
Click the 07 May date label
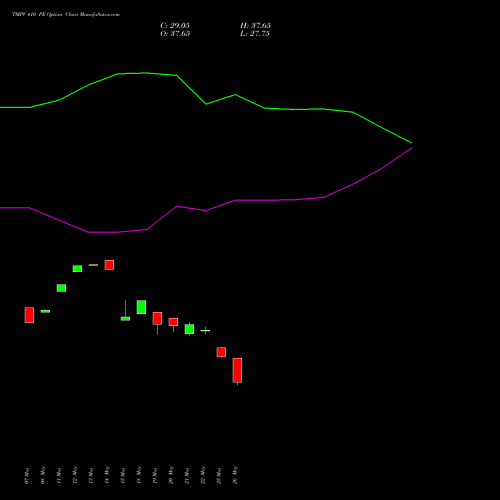27,475
